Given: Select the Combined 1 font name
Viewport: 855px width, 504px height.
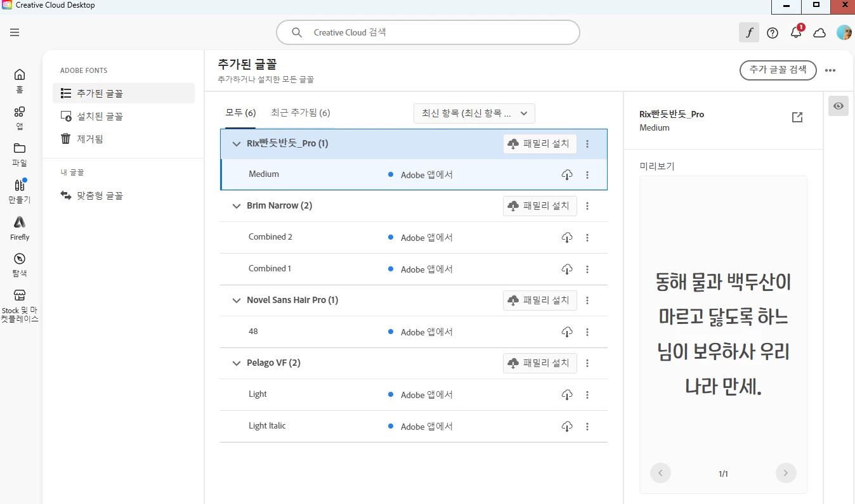Looking at the screenshot, I should click(x=270, y=269).
